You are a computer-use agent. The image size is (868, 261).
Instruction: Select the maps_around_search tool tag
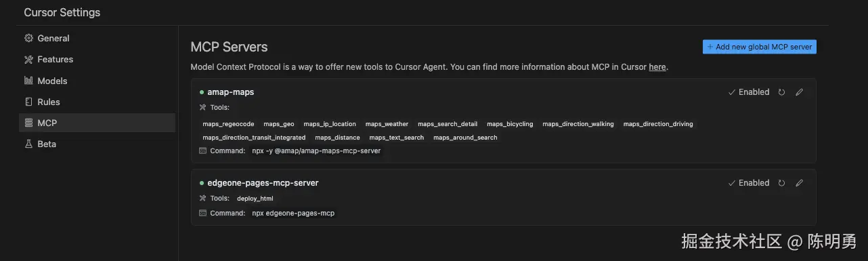[x=465, y=138]
